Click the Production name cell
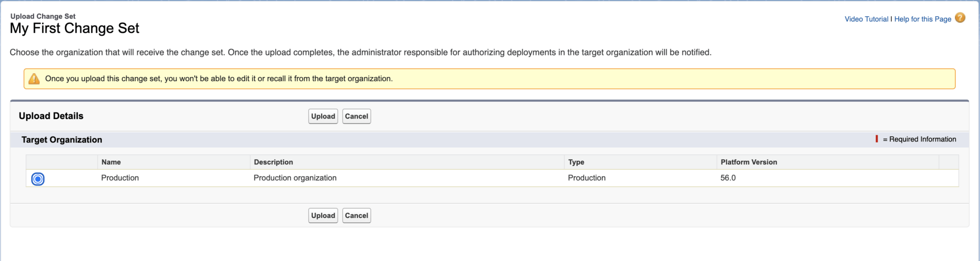 click(x=120, y=178)
